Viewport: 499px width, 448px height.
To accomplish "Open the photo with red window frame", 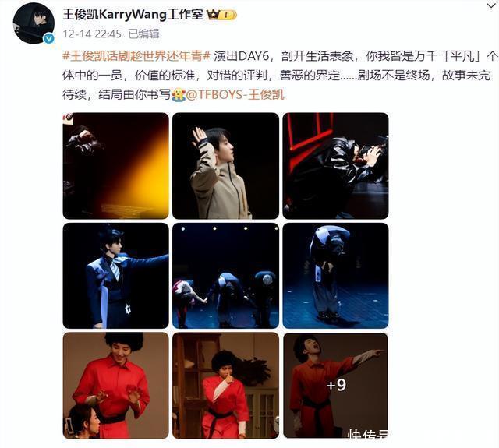I will pos(335,166).
